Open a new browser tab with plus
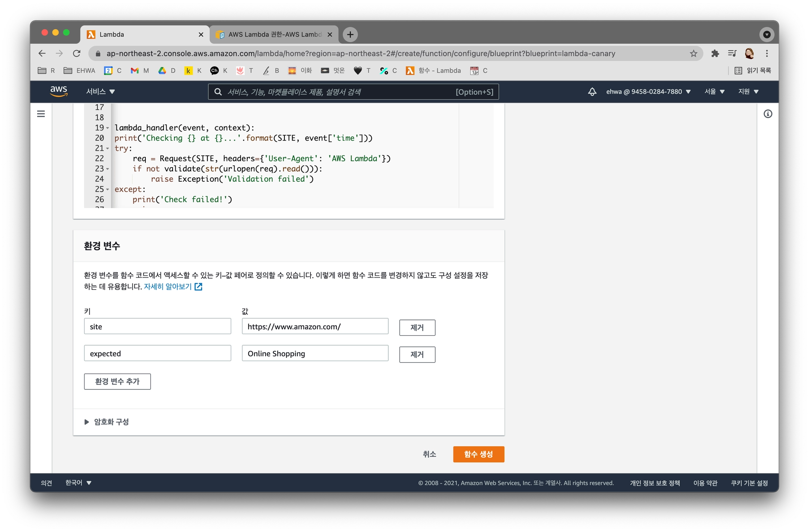 pyautogui.click(x=350, y=34)
